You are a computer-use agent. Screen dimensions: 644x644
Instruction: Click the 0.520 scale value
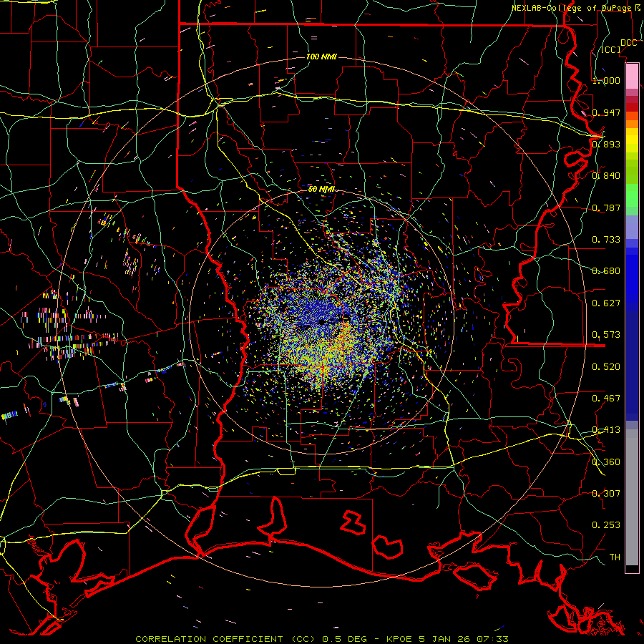606,366
